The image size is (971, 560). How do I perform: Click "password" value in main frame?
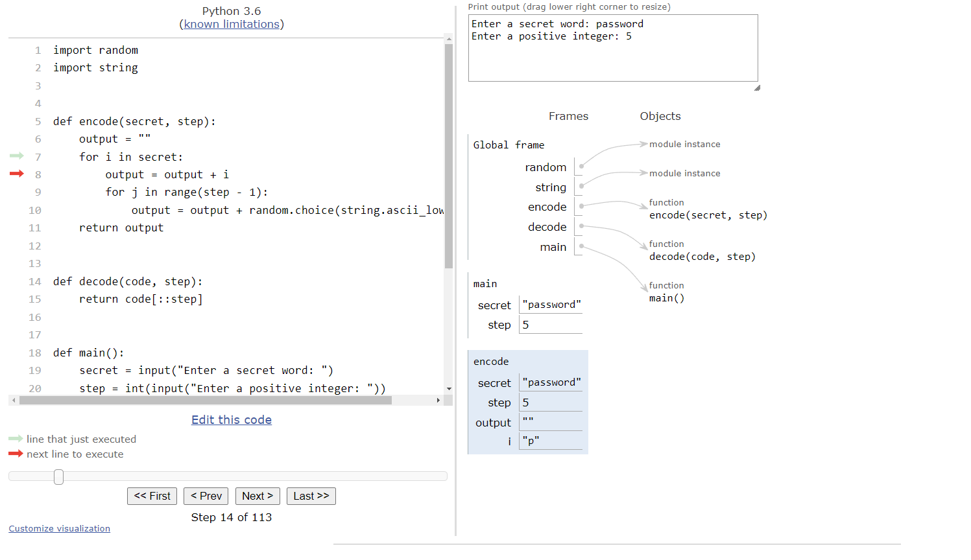coord(551,305)
